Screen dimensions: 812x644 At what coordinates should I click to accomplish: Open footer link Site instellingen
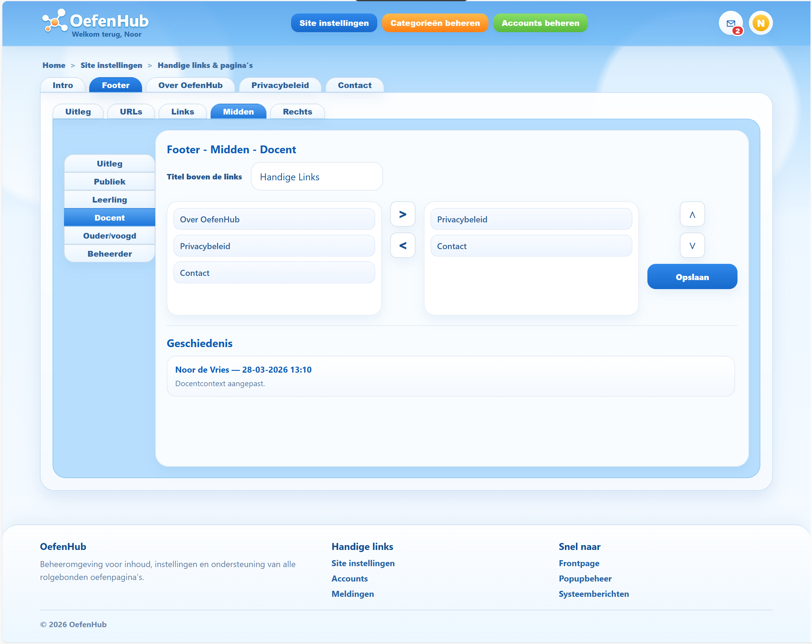363,563
